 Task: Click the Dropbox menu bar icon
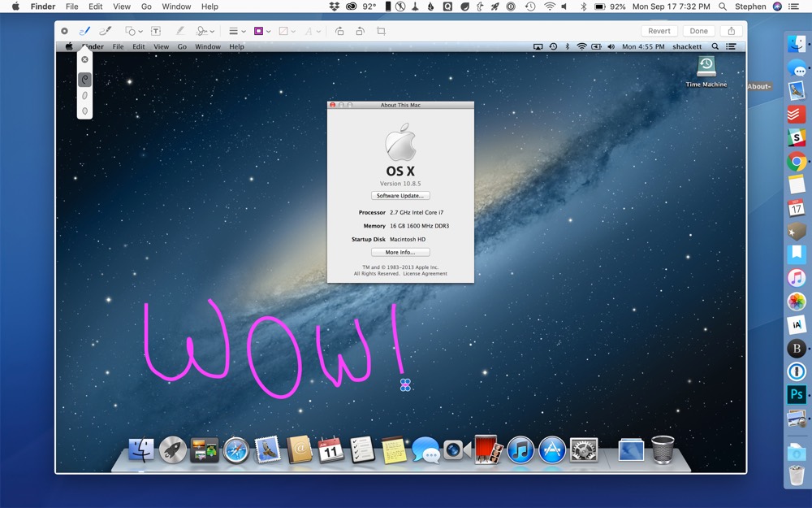coord(335,7)
